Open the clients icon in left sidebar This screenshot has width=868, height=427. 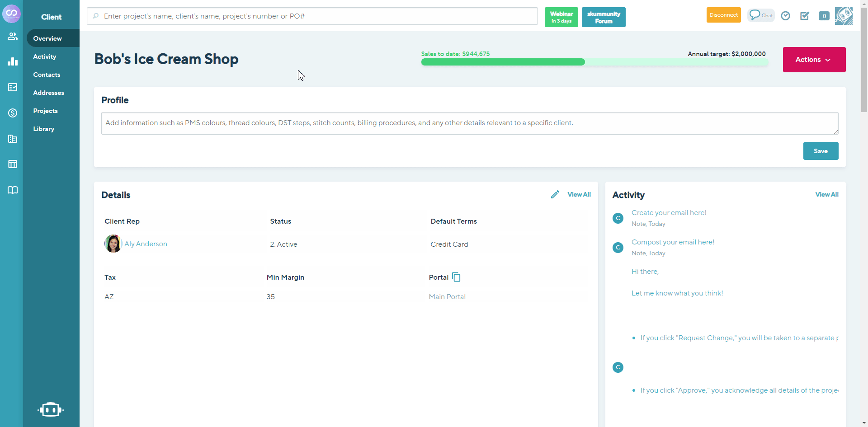point(13,36)
